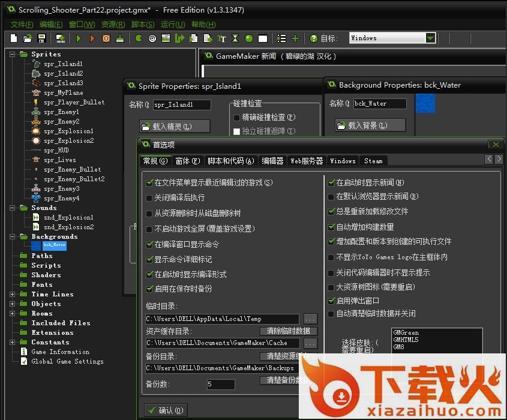The height and width of the screenshot is (420, 507).
Task: Open global game settings list icon
Action: point(281,38)
